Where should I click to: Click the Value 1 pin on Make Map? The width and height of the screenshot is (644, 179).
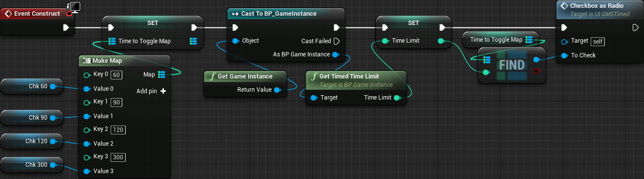coord(87,116)
